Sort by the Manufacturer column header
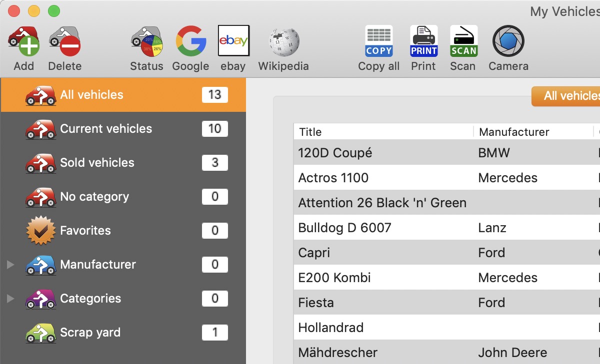Viewport: 600px width, 364px height. 533,132
